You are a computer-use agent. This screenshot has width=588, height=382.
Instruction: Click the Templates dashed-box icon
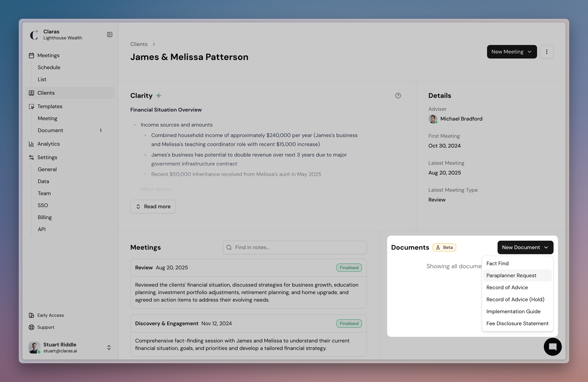[31, 107]
